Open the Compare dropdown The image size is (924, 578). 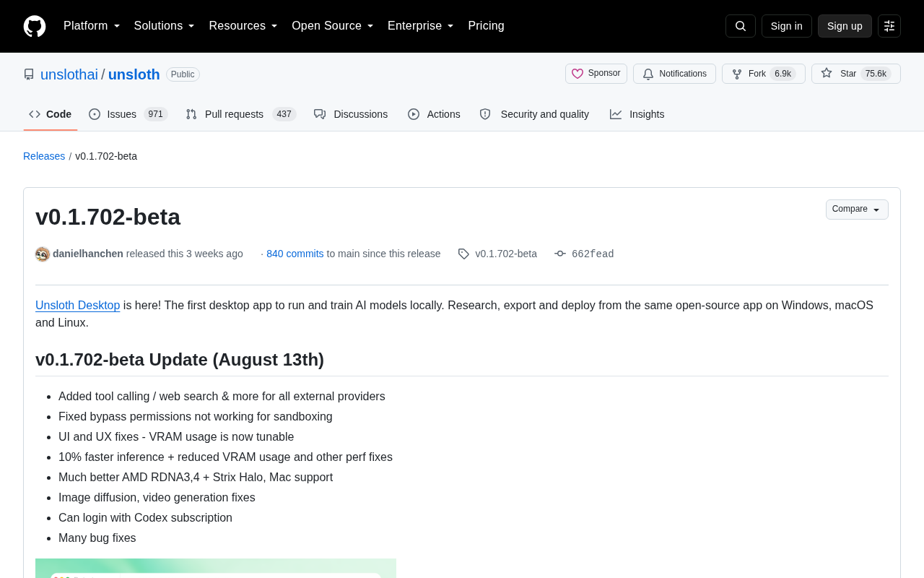[x=857, y=210]
